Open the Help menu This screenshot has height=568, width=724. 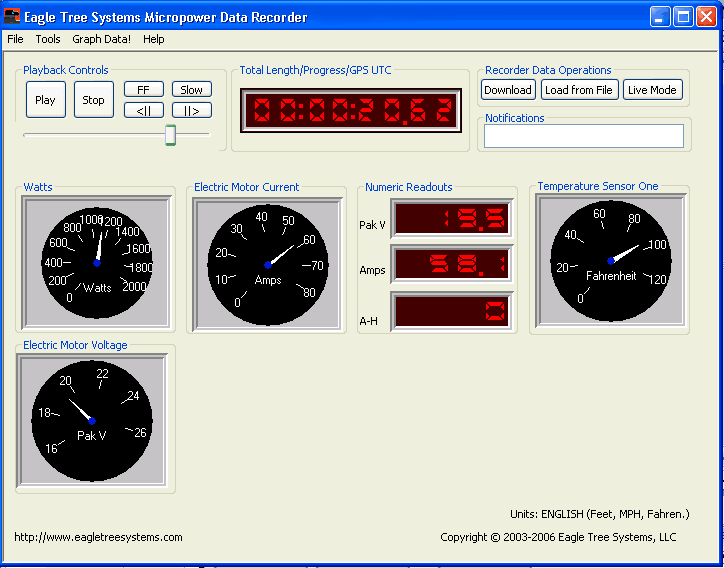[x=153, y=39]
